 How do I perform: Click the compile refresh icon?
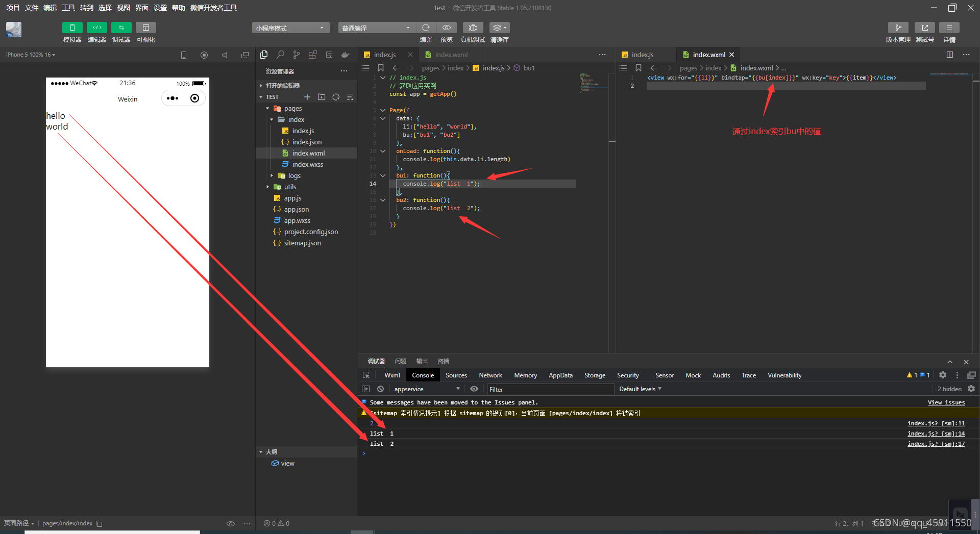pyautogui.click(x=426, y=28)
